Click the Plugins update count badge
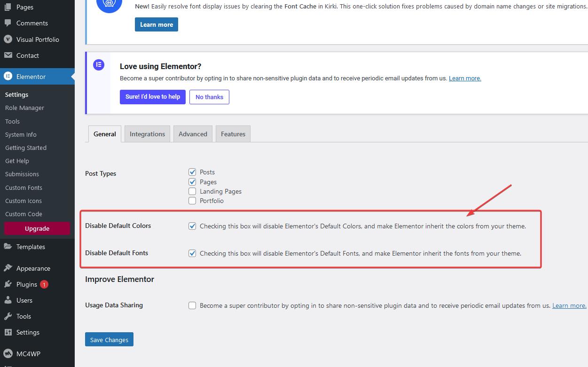Screen dimensions: 588x367 click(44, 284)
